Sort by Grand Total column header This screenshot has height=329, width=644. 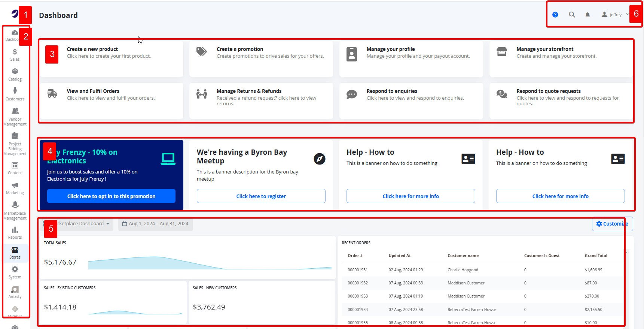click(596, 256)
